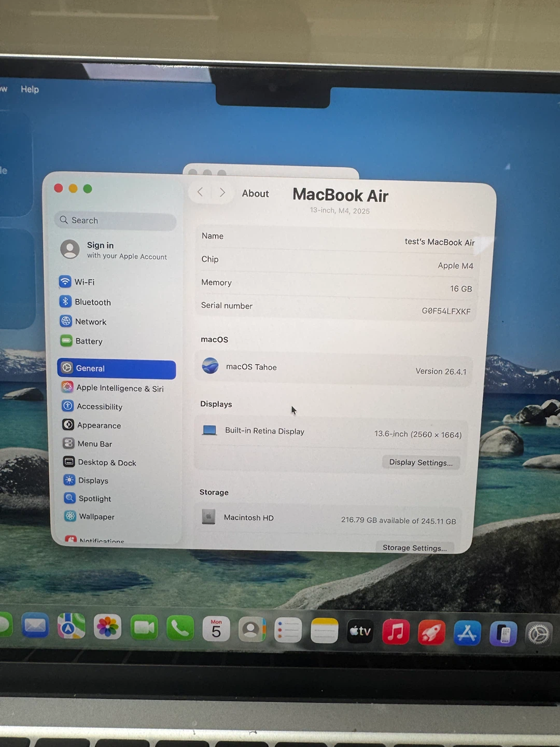Go forward with the right chevron
The width and height of the screenshot is (560, 747).
(x=222, y=192)
